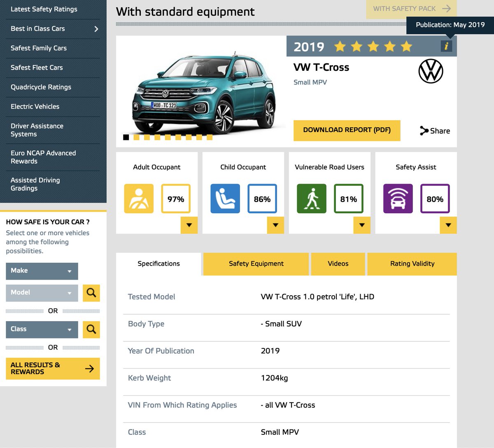The height and width of the screenshot is (448, 494).
Task: Open Driver Assistance Systems menu item
Action: [x=53, y=130]
